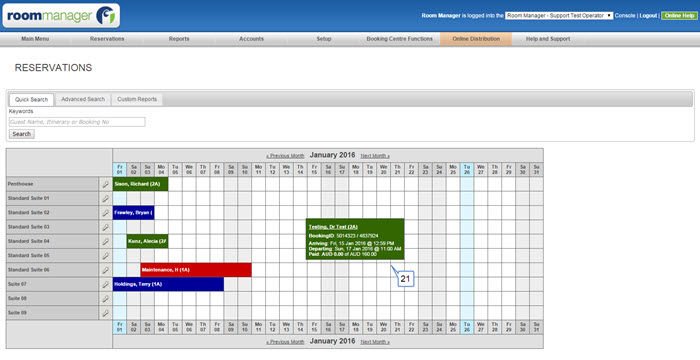Open the operator selection dropdown

[558, 16]
